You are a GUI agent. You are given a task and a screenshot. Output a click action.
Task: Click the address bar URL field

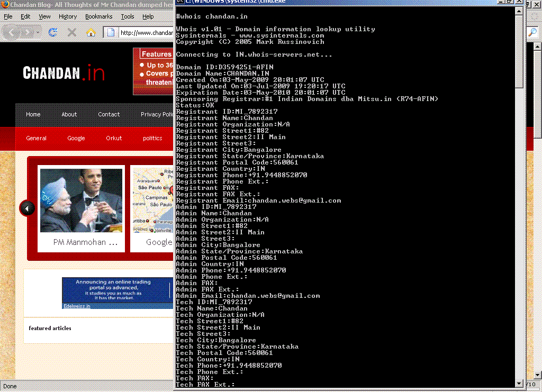[x=146, y=32]
